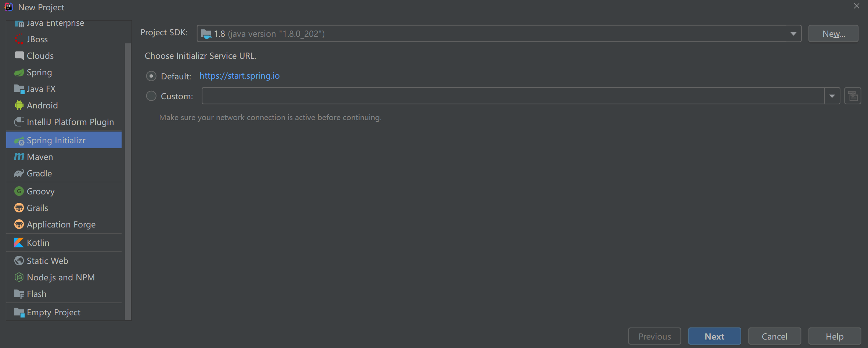Expand the Custom URL dropdown arrow
868x348 pixels.
[832, 96]
